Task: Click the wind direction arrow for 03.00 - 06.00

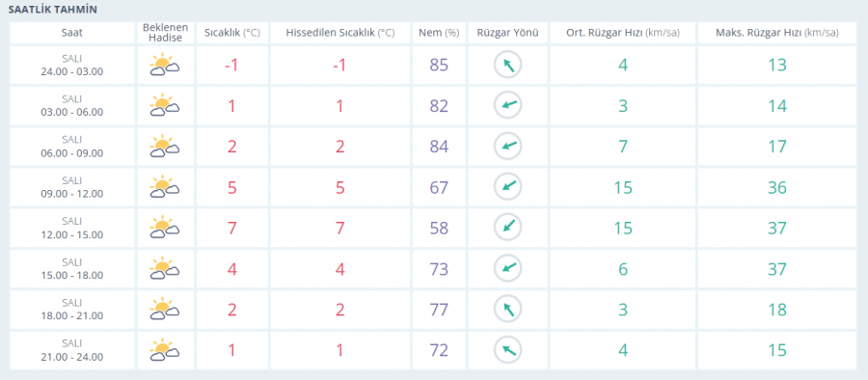Action: click(x=507, y=106)
